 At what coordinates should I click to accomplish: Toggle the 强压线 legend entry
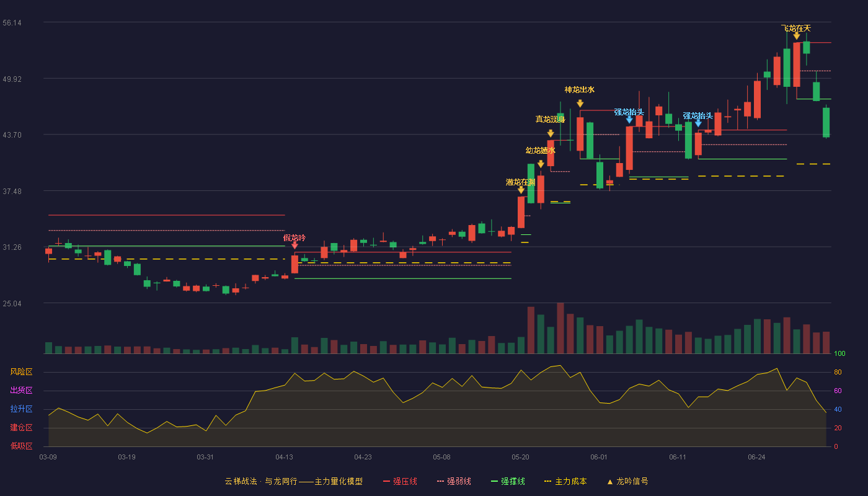[x=400, y=481]
